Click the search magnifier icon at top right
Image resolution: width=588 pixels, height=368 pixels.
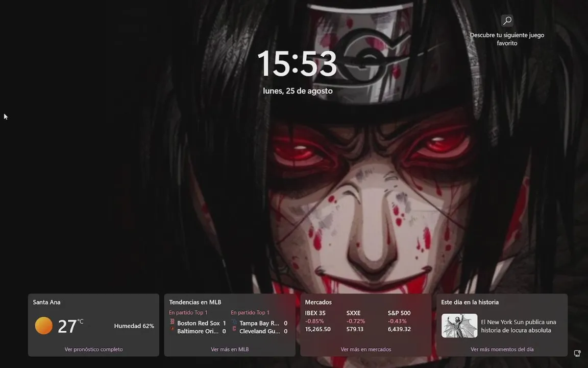(507, 20)
